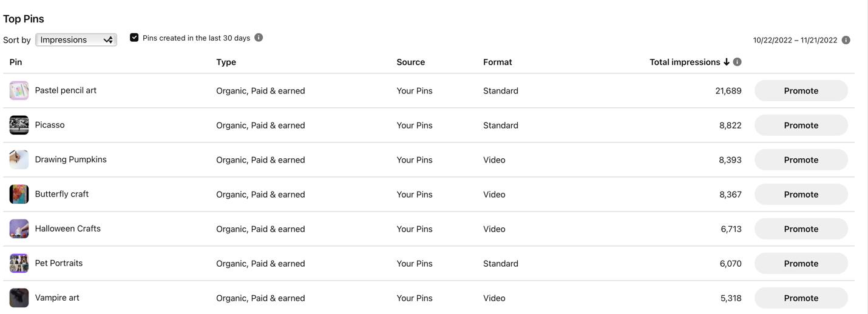The image size is (868, 314).
Task: Click the Format column header
Action: tap(497, 62)
